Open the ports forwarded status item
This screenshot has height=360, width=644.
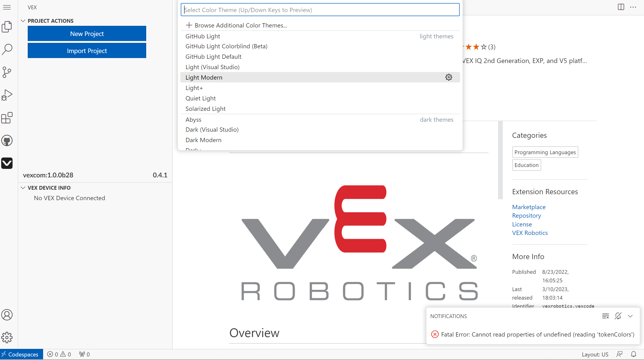coord(84,354)
